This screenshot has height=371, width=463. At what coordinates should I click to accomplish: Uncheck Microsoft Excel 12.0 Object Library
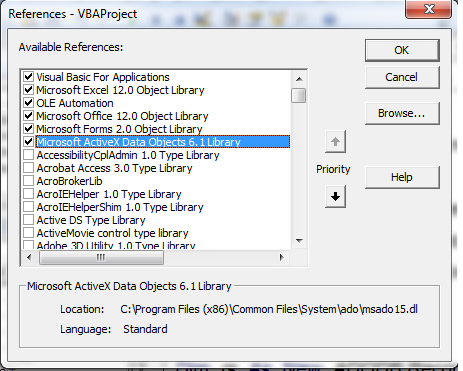(29, 90)
